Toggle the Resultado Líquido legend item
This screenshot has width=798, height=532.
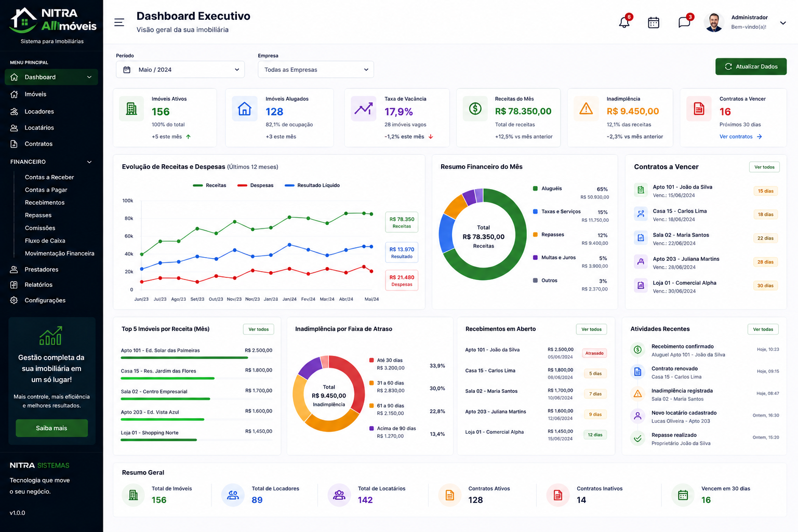(x=312, y=185)
